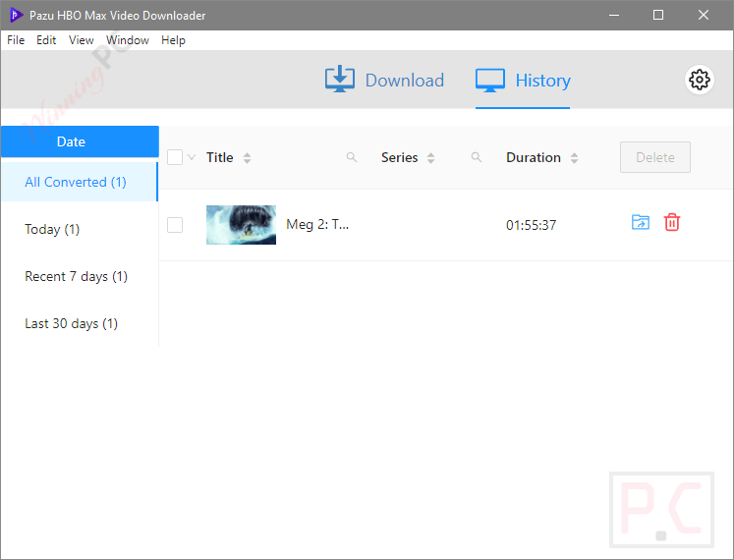Switch to the Download tab
Viewport: 734px width, 560px height.
pos(384,80)
